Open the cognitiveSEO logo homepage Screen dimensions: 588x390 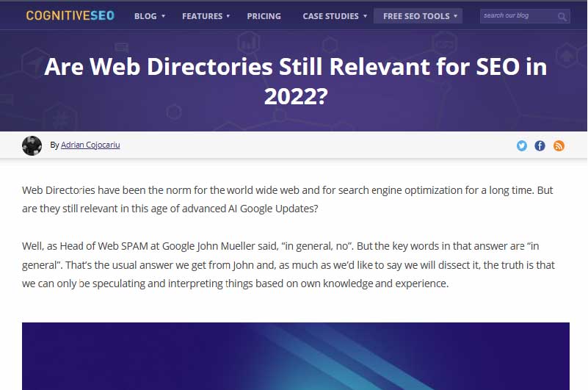pyautogui.click(x=70, y=15)
